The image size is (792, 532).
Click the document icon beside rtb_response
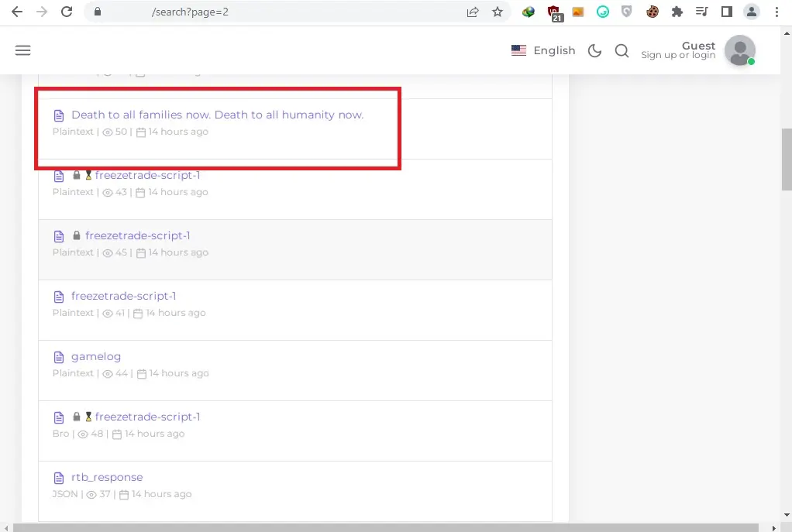point(59,478)
